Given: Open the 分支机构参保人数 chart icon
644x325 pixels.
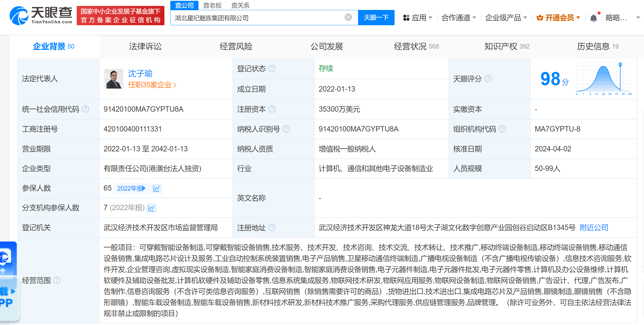Looking at the screenshot, I should pos(151,208).
